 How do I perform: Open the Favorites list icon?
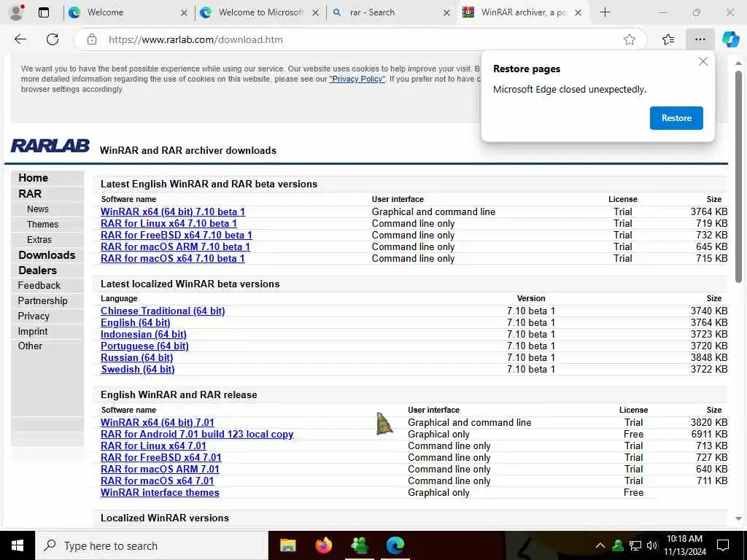(668, 39)
